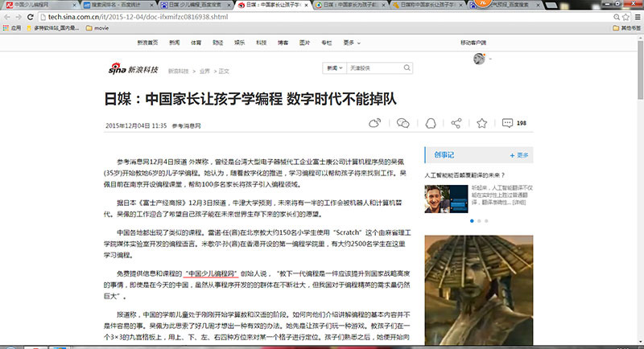The width and height of the screenshot is (644, 349).
Task: Open the 创事记 section heading
Action: 444,155
